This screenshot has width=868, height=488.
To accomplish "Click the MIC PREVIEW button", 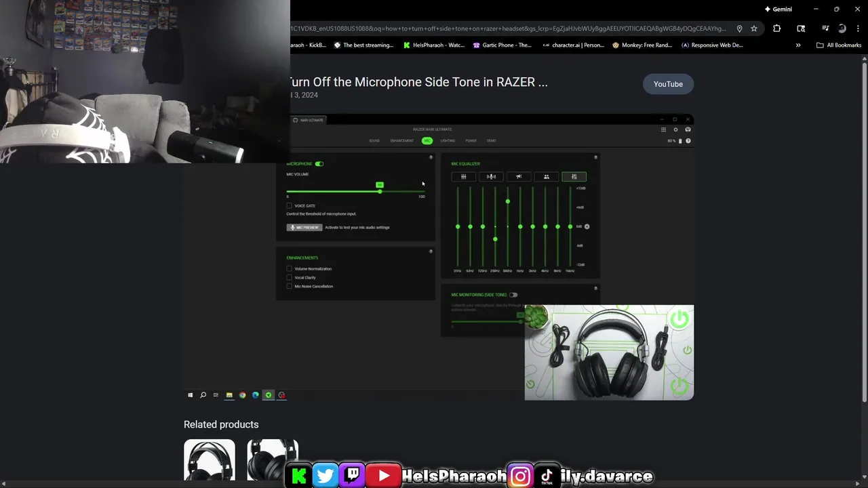I will coord(304,227).
